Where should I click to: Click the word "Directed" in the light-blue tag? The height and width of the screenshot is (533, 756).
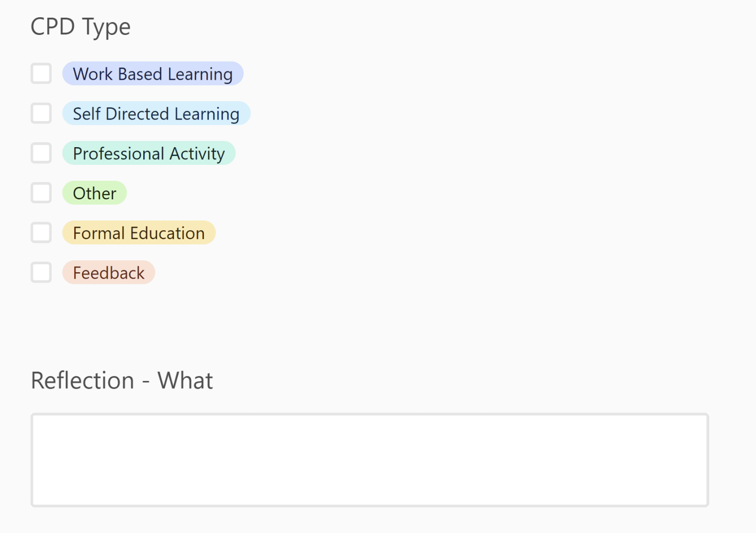click(137, 114)
